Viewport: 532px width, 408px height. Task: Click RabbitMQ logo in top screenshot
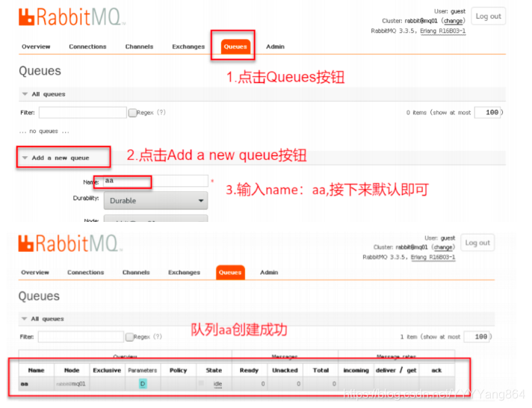(72, 16)
